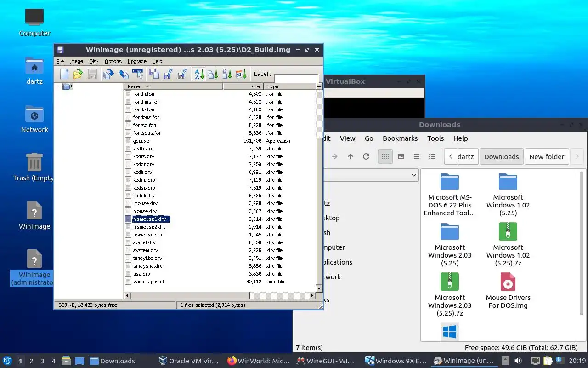Select Microsoft Windows 1.02 (5.25).7z archive
This screenshot has height=368, width=588.
(x=508, y=244)
